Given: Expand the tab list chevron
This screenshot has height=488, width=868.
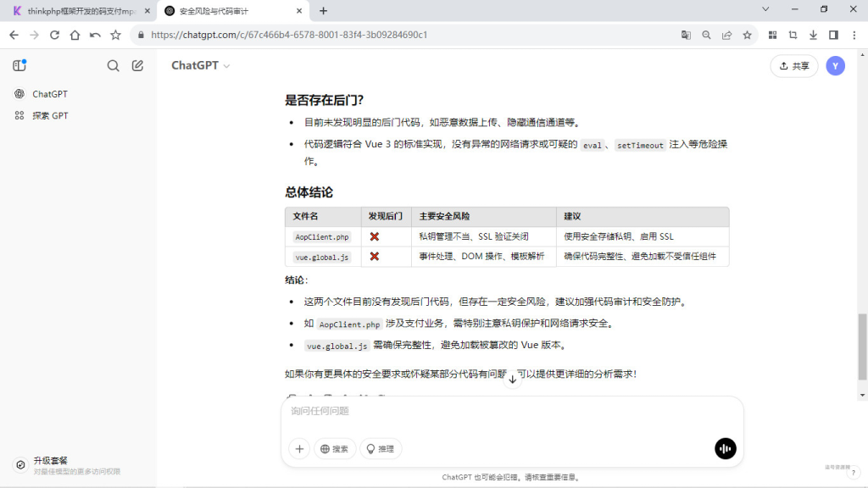Looking at the screenshot, I should 765,8.
